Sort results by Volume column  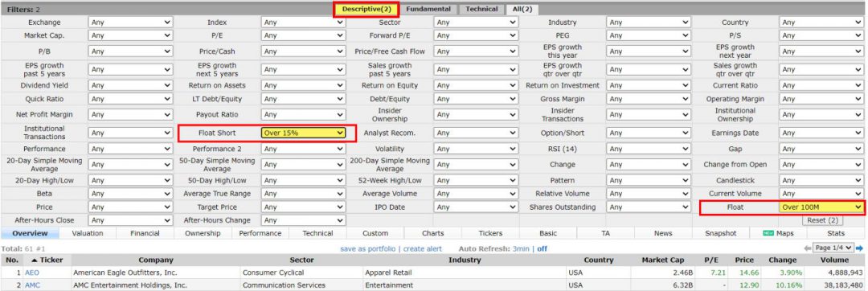(834, 260)
